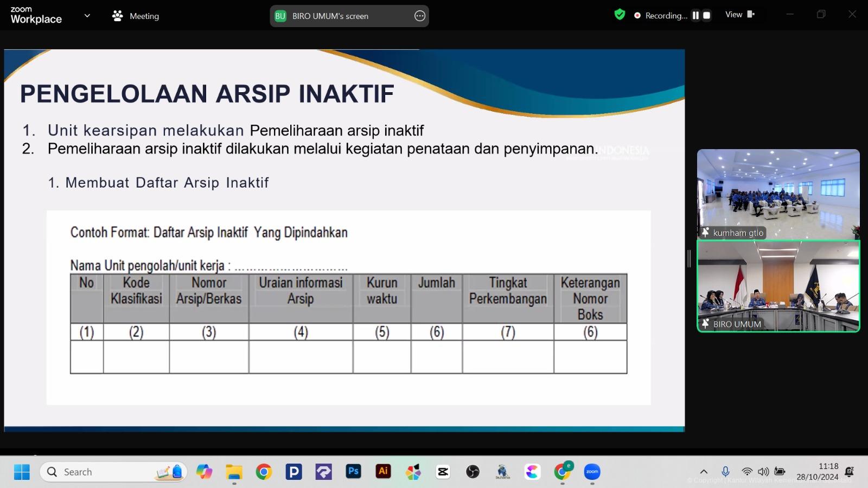Launch Adobe Illustrator from the taskbar

point(383,471)
